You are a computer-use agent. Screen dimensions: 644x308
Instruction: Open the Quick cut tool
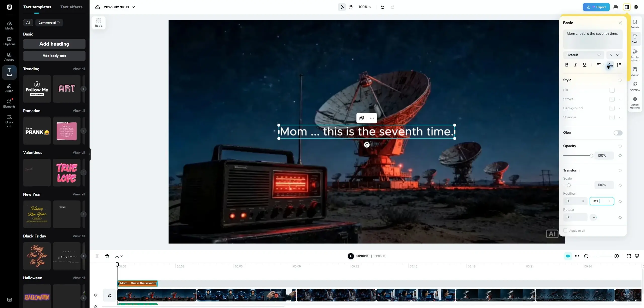tap(9, 121)
